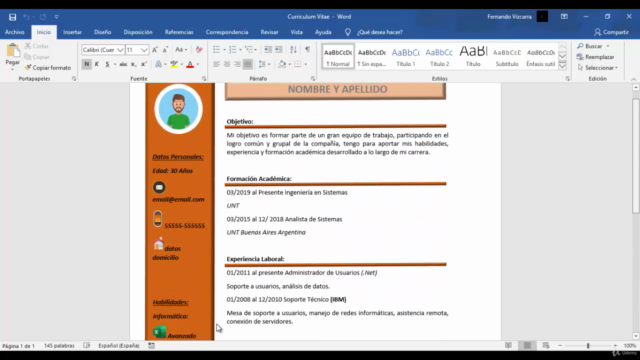Decrease paragraph indent
This screenshot has height=360, width=640.
pos(268,50)
